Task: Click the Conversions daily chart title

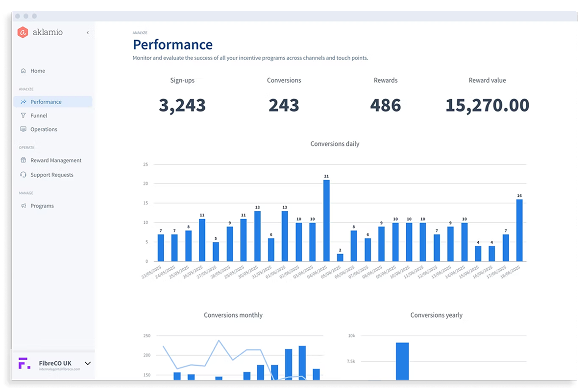Action: pyautogui.click(x=335, y=143)
